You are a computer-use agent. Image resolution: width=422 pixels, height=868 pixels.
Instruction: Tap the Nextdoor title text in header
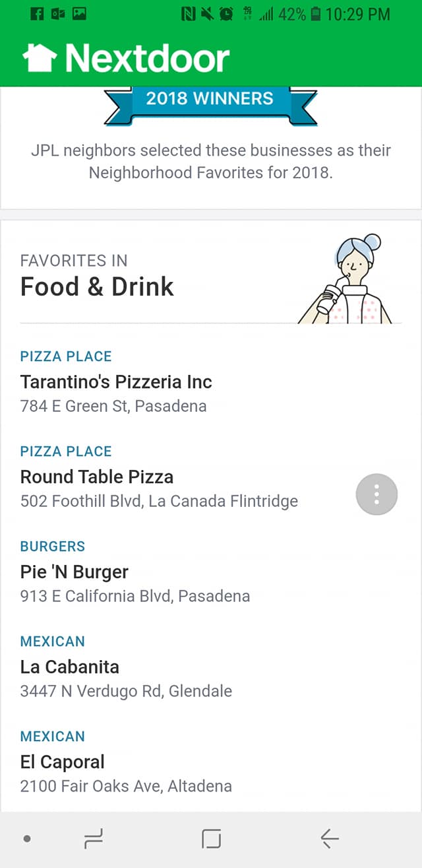(x=147, y=59)
